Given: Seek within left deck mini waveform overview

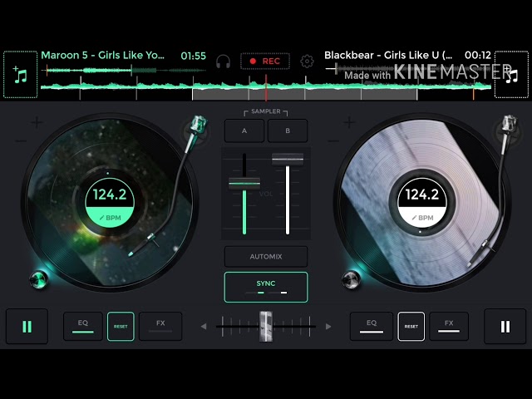Looking at the screenshot, I should tap(124, 71).
